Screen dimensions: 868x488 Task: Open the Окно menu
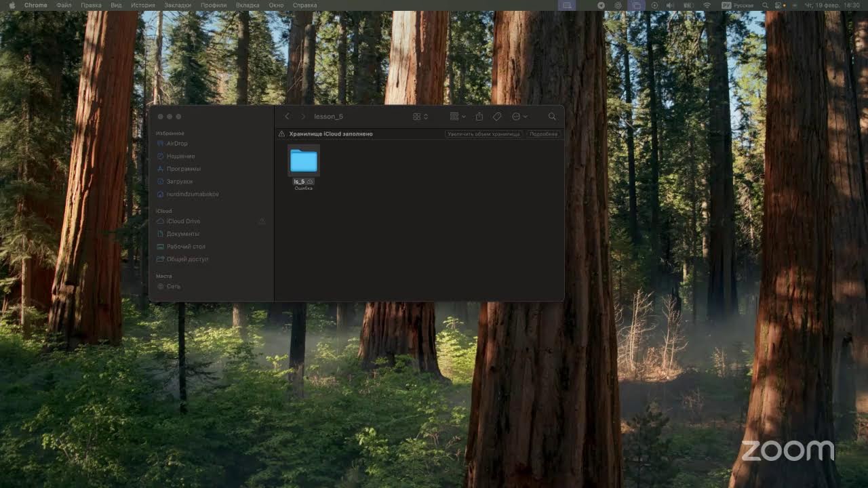click(276, 5)
